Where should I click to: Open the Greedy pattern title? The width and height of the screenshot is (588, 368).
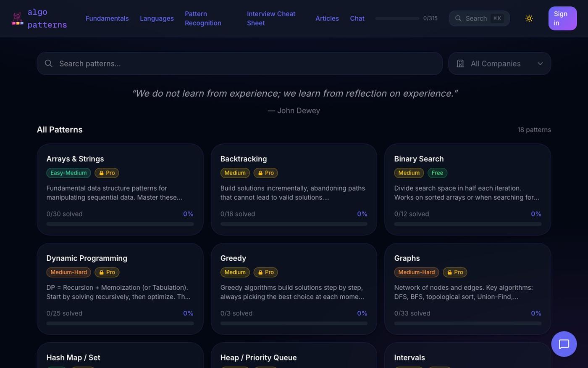point(233,258)
